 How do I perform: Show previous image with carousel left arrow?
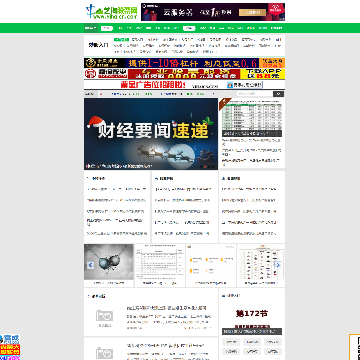[x=90, y=265]
